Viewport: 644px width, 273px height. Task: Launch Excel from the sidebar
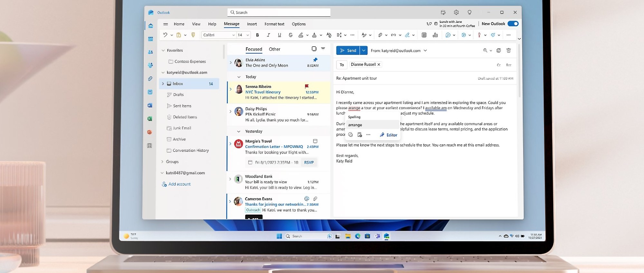point(150,119)
